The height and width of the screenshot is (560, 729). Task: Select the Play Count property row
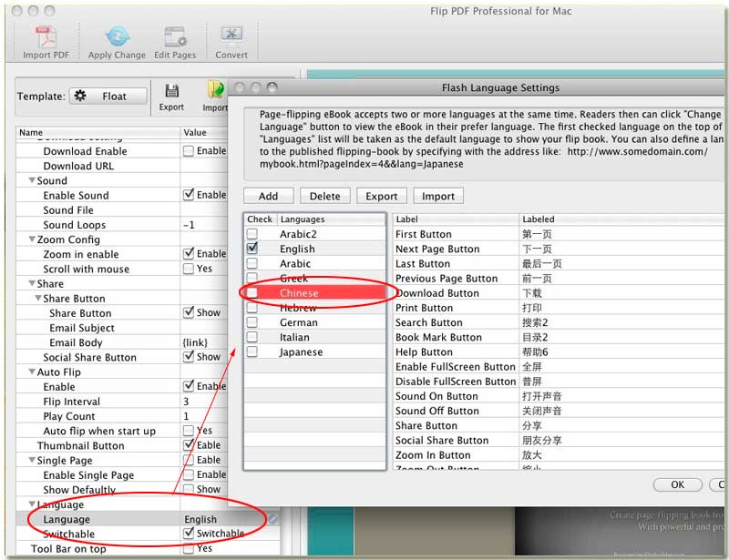122,416
